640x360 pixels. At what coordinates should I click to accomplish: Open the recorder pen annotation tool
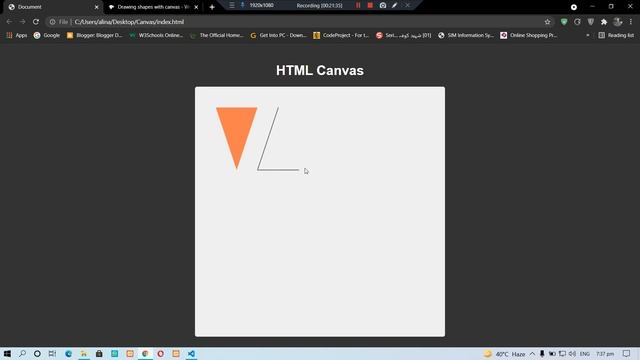pos(395,5)
